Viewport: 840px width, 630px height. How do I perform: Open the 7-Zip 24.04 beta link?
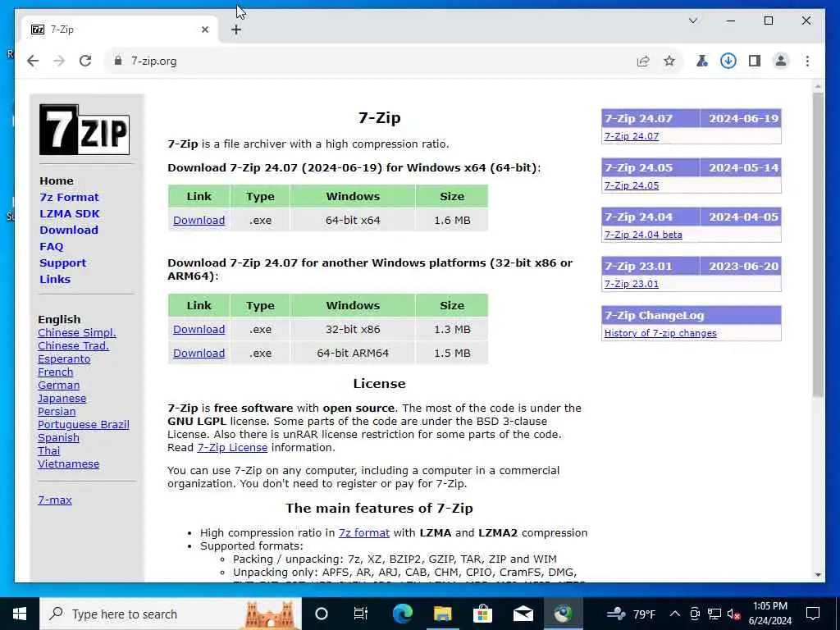tap(643, 235)
